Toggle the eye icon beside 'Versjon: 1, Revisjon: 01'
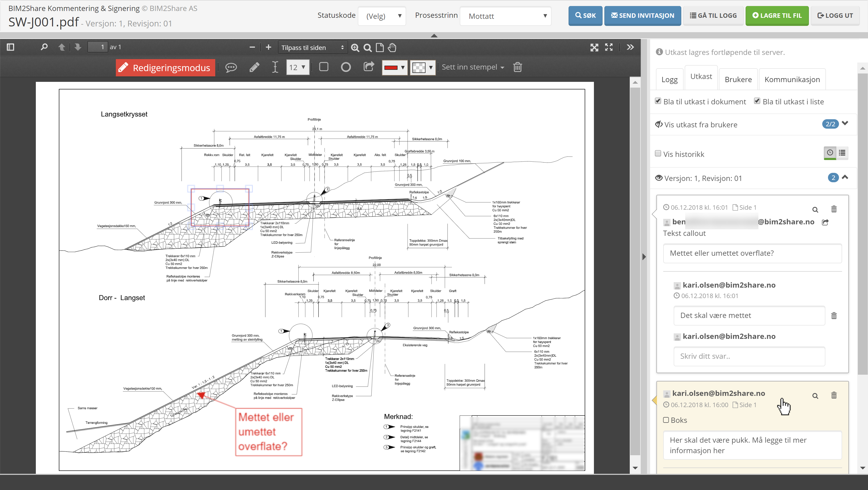Viewport: 868px width, 490px height. pyautogui.click(x=659, y=178)
